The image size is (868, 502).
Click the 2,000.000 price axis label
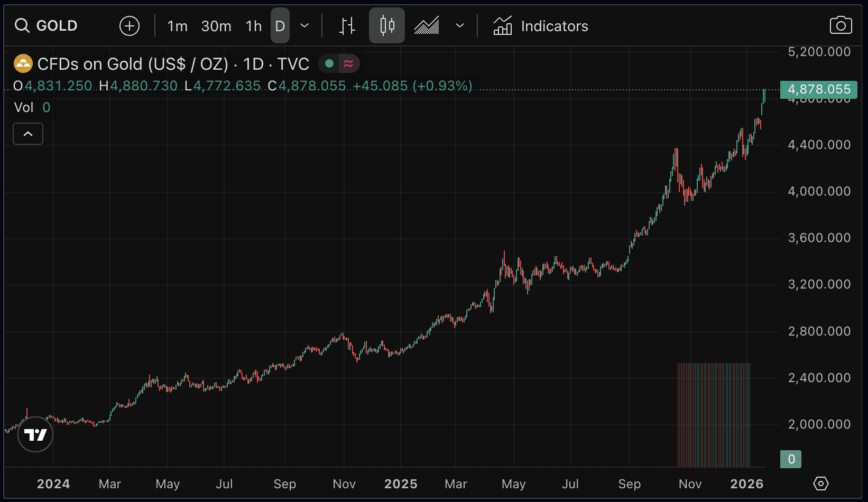(819, 424)
